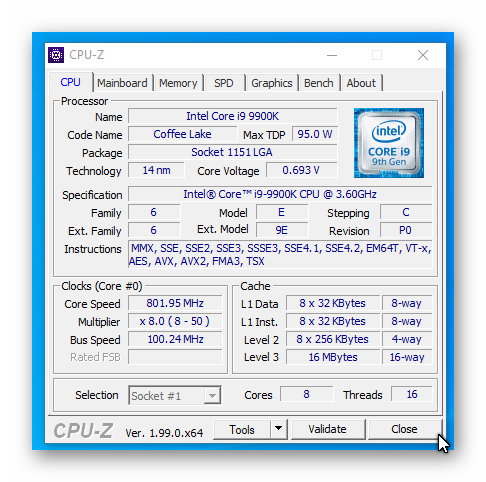Click the Name field Intel Core i9 9900K

232,116
